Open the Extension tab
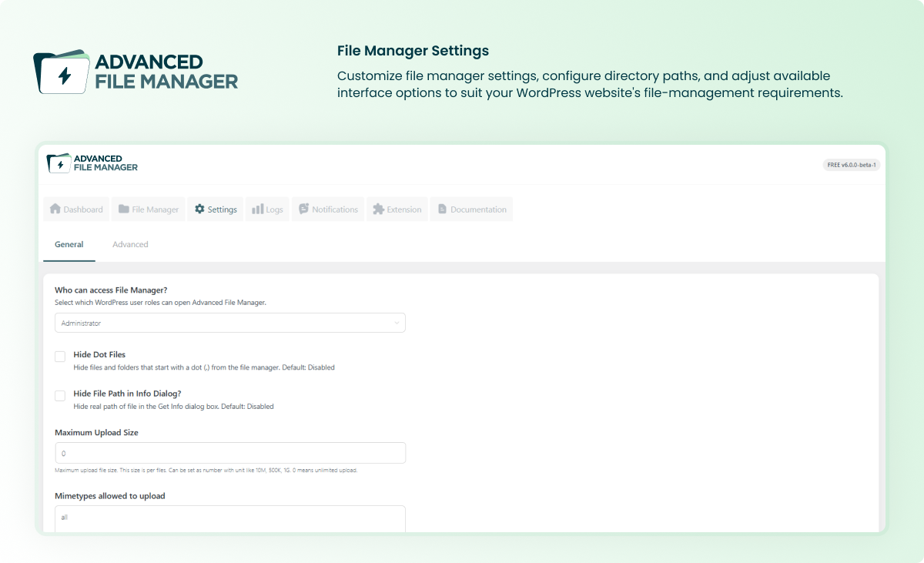 coord(397,209)
